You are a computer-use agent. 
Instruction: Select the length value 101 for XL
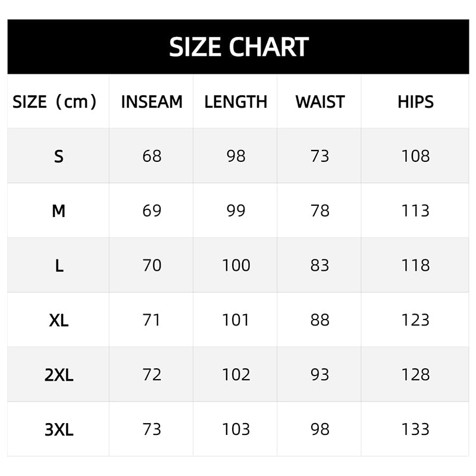coord(236,320)
